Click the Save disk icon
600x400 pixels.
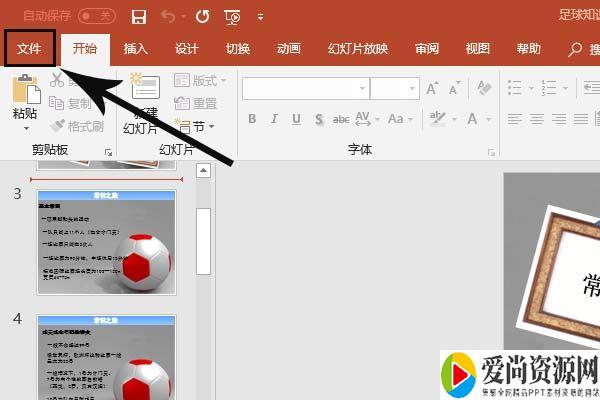point(139,17)
